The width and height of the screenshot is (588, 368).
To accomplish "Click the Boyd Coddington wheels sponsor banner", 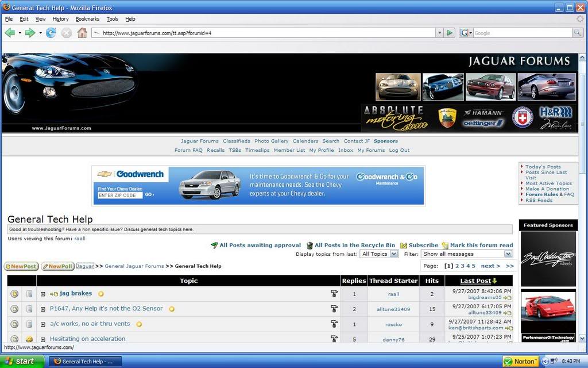I will coord(548,259).
